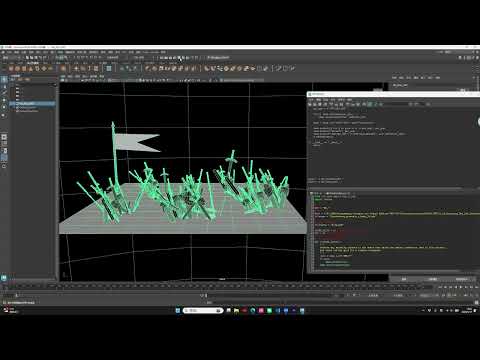
Task: Select the Scale tool in the toolbox
Action: (x=4, y=115)
